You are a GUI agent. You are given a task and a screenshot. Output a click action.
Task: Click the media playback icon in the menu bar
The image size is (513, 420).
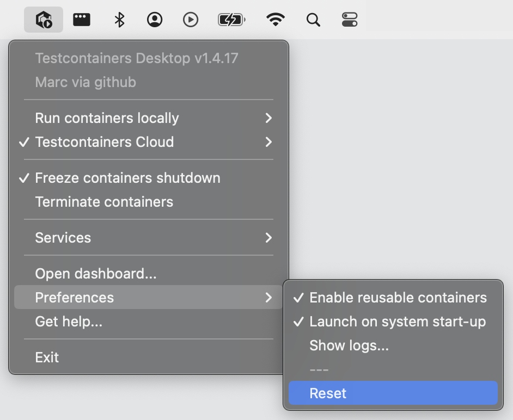pos(191,19)
